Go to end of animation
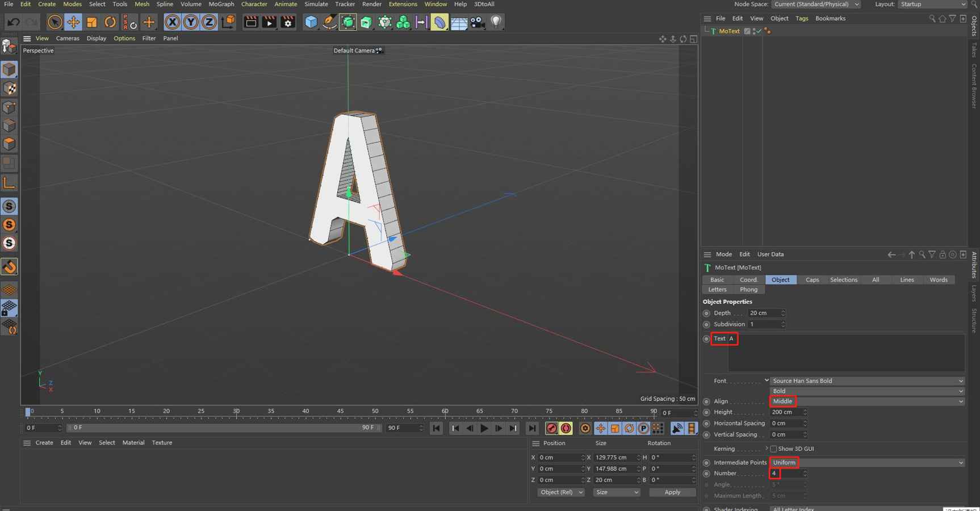This screenshot has height=511, width=980. [x=532, y=428]
